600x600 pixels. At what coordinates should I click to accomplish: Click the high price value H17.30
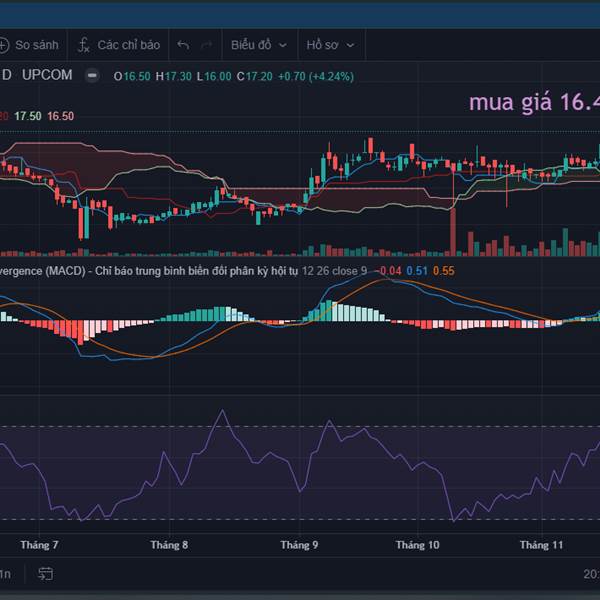(x=173, y=77)
